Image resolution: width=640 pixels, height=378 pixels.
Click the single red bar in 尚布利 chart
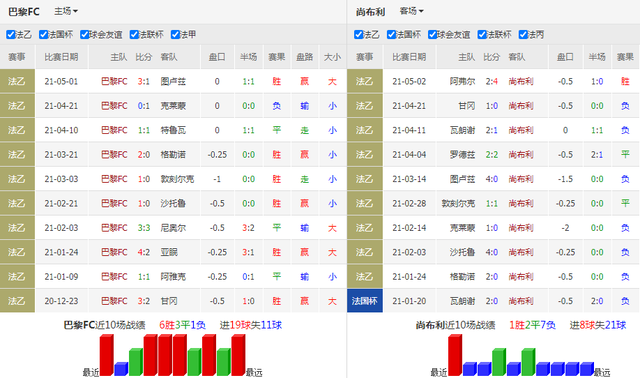[x=455, y=355]
